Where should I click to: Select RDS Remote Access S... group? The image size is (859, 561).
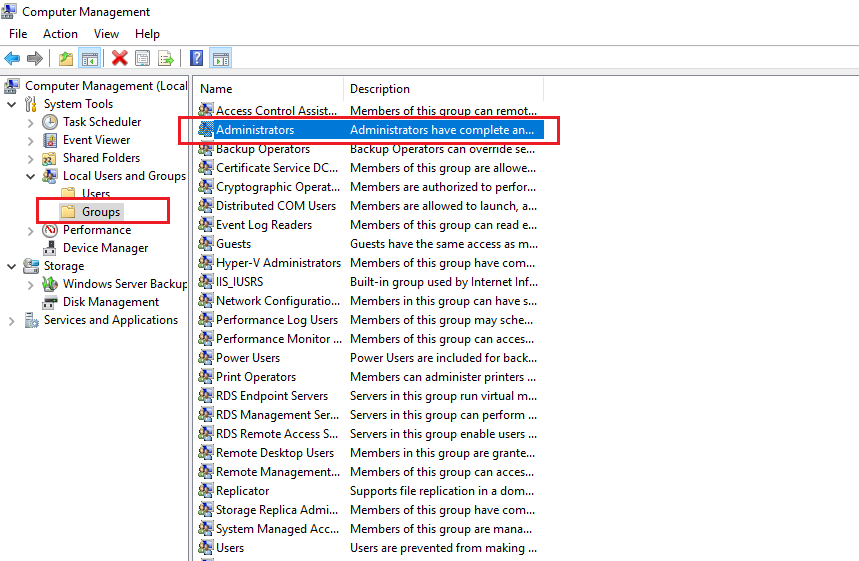pos(277,434)
